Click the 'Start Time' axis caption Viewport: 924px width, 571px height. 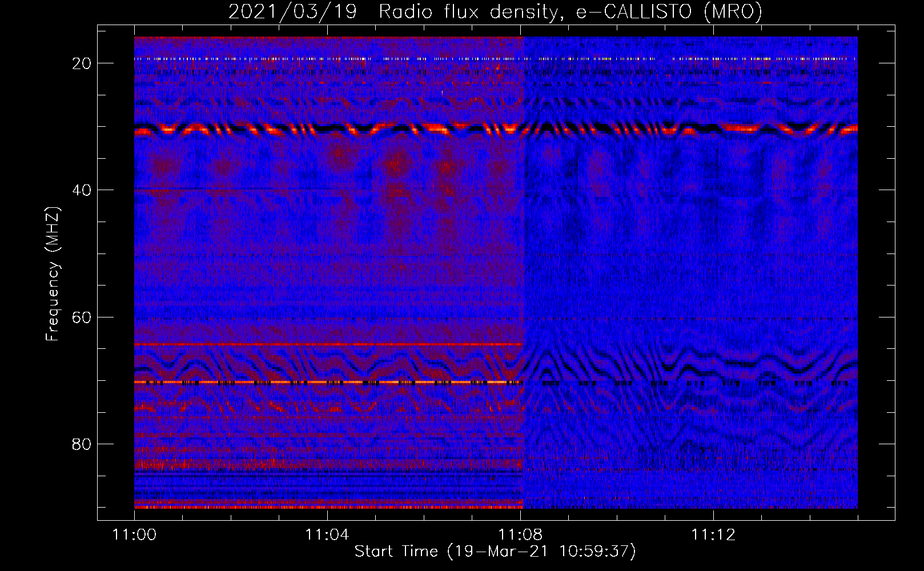pos(495,552)
